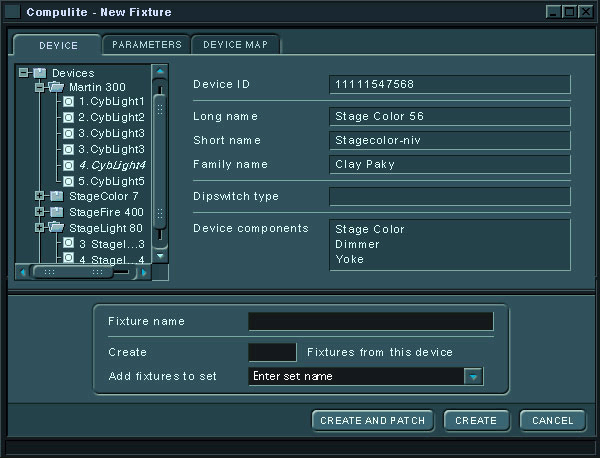Image resolution: width=600 pixels, height=458 pixels.
Task: Switch to the Parameters tab
Action: click(147, 45)
